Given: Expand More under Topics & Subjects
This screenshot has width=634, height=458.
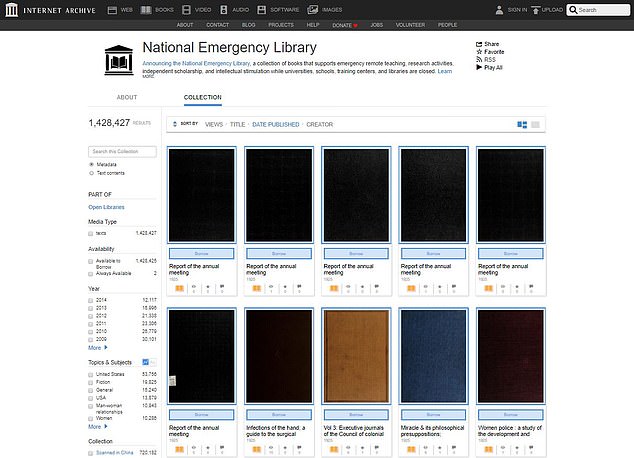Looking at the screenshot, I should (x=98, y=426).
